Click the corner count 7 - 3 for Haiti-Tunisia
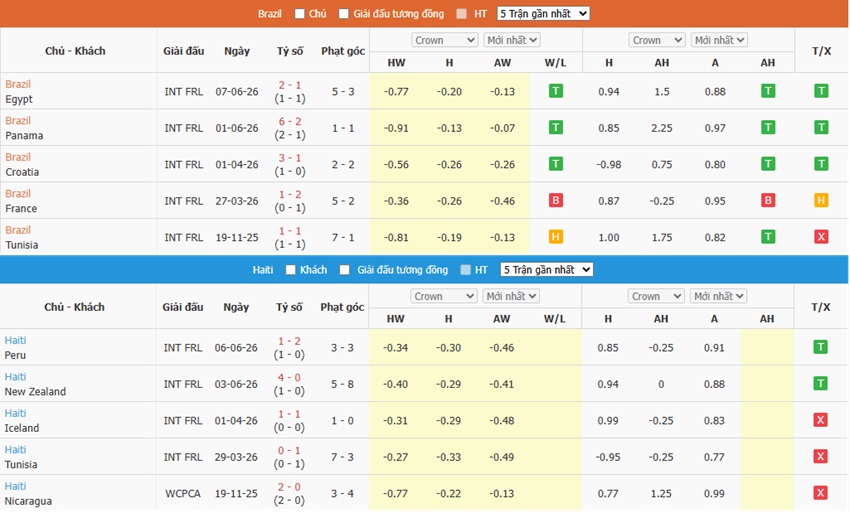850x513 pixels. pyautogui.click(x=342, y=457)
